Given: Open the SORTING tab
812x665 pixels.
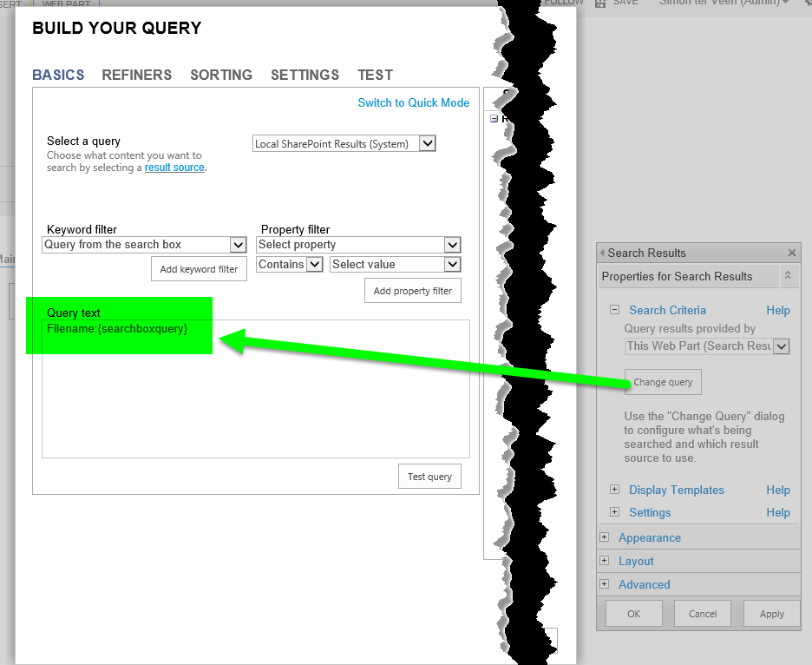Looking at the screenshot, I should point(221,76).
